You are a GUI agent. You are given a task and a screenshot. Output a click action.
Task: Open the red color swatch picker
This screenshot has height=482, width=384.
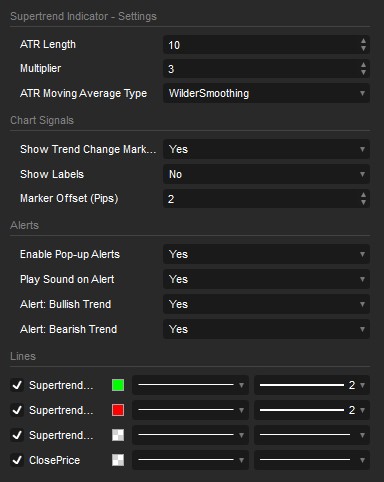tap(118, 410)
